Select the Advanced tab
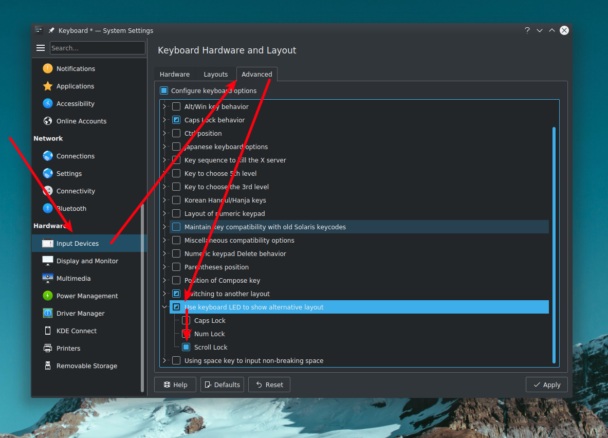Image resolution: width=608 pixels, height=438 pixels. [257, 74]
